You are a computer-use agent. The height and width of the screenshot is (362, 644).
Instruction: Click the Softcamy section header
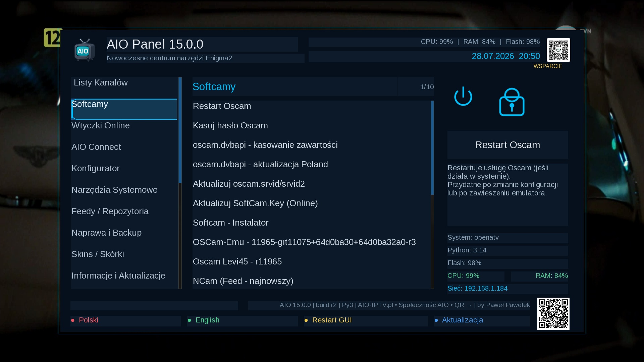tap(295, 87)
